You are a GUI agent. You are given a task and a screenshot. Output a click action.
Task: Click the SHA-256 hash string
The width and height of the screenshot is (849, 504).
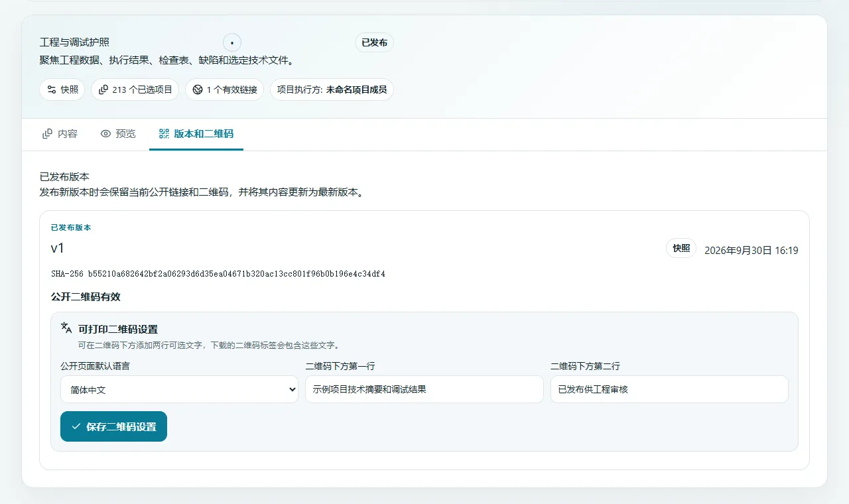(x=218, y=274)
